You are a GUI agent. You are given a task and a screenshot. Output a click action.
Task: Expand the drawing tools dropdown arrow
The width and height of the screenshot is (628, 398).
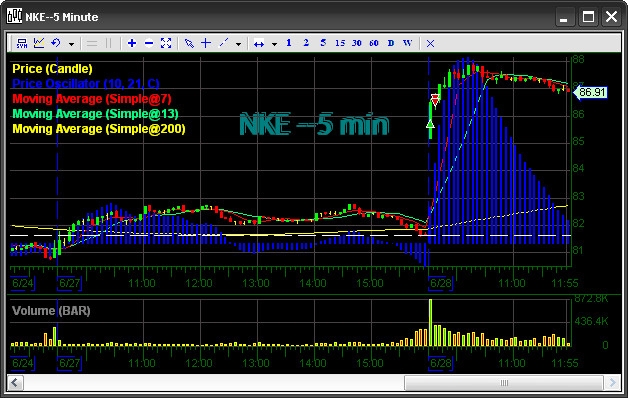[x=238, y=44]
